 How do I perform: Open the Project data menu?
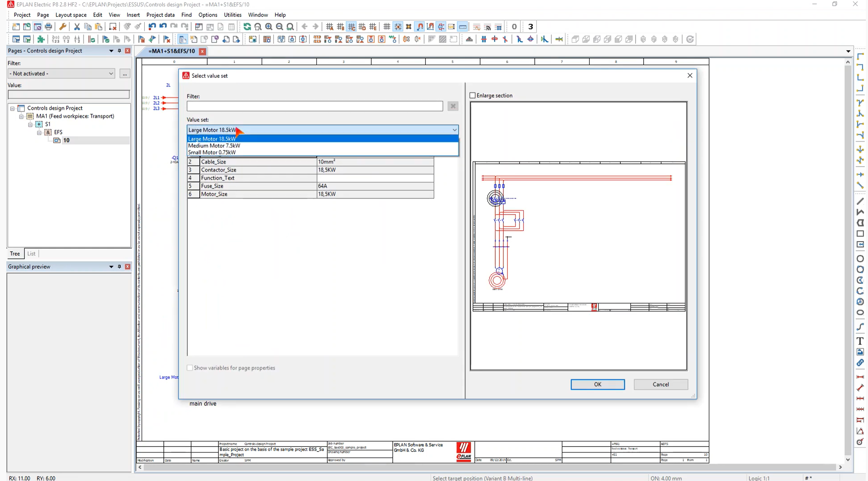pyautogui.click(x=161, y=15)
